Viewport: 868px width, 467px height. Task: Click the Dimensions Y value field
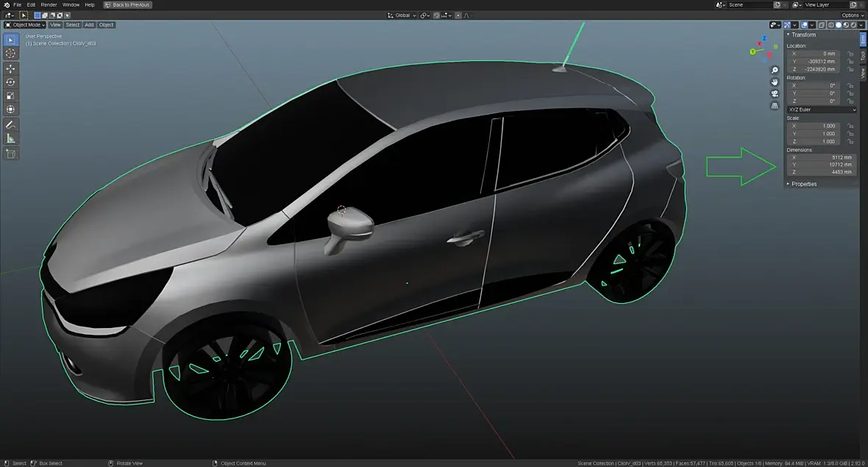(821, 165)
